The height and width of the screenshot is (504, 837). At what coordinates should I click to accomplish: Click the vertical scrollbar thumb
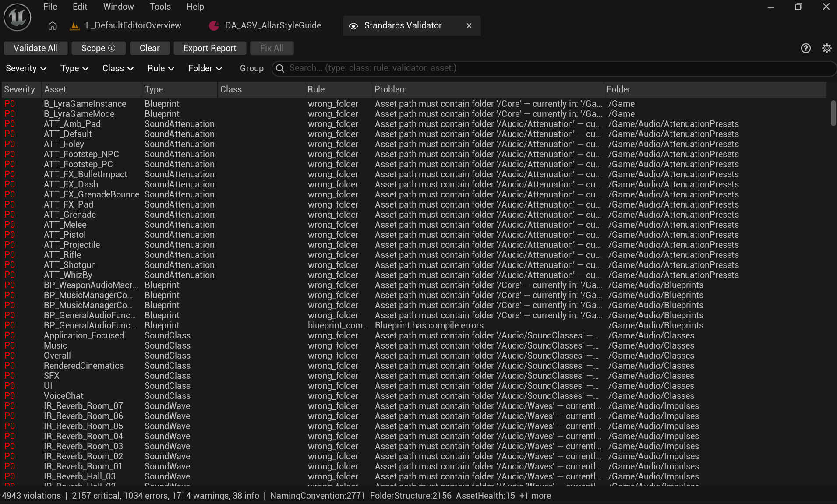(x=833, y=113)
